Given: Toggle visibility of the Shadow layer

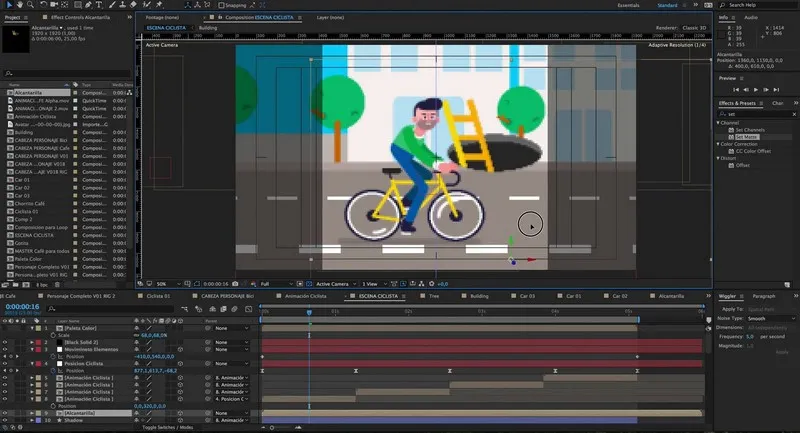Looking at the screenshot, I should coord(5,420).
